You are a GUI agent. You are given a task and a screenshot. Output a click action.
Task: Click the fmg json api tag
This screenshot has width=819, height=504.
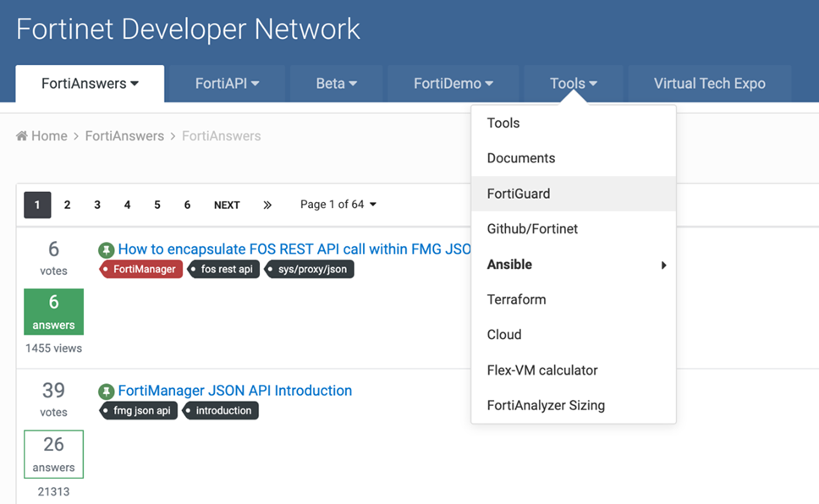(x=140, y=411)
